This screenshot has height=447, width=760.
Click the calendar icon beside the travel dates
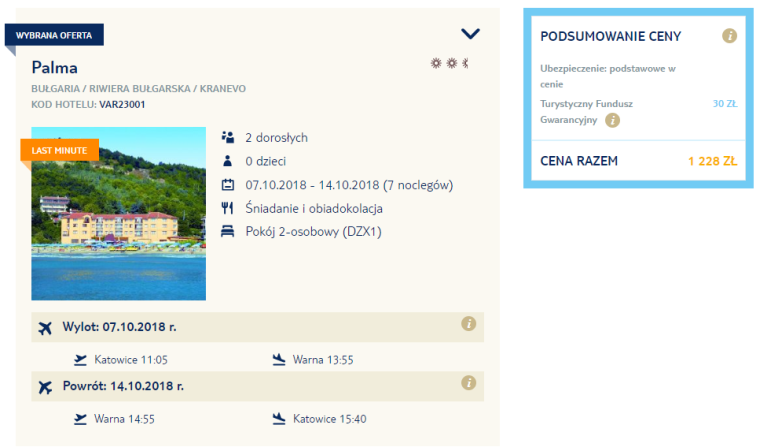coord(228,185)
